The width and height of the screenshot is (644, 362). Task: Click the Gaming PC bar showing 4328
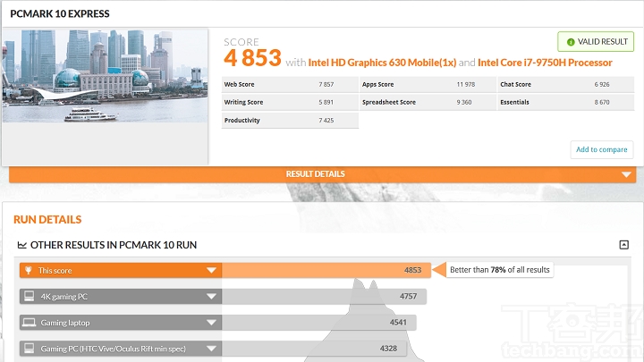(314, 349)
